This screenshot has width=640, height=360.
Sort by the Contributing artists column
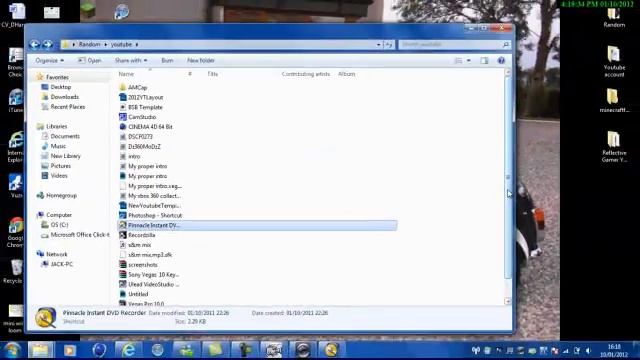coord(305,74)
